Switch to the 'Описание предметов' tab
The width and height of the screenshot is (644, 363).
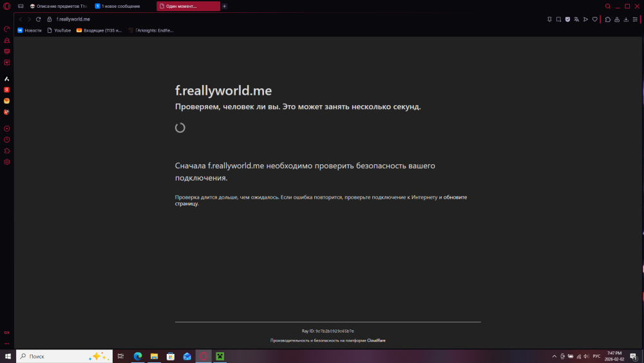tap(59, 6)
